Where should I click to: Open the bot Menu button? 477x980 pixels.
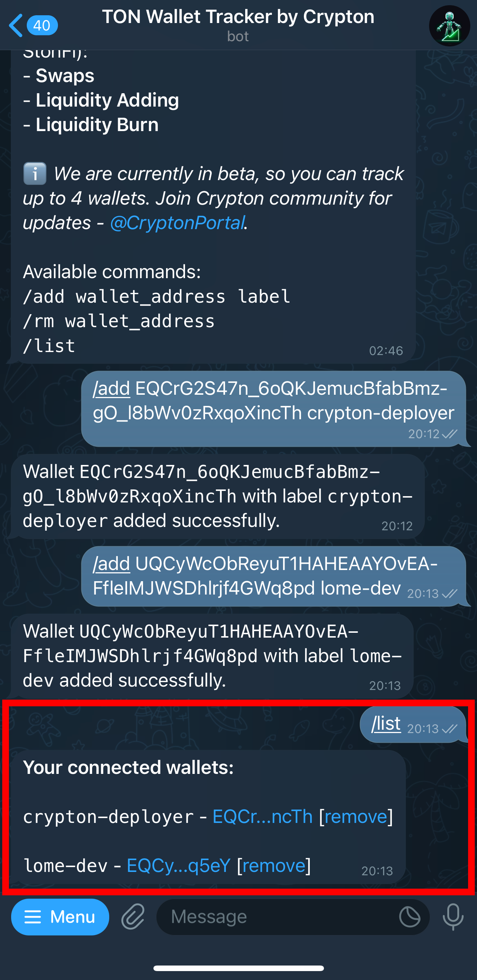point(60,916)
